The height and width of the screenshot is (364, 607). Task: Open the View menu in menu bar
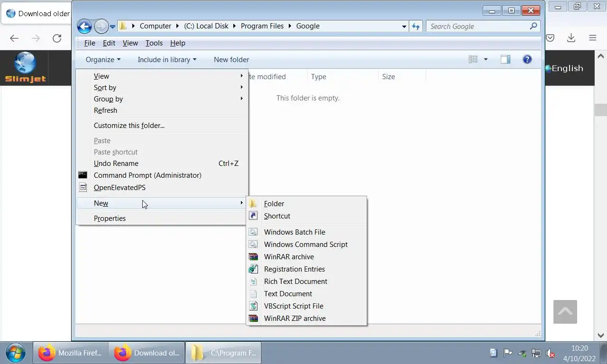(x=130, y=43)
